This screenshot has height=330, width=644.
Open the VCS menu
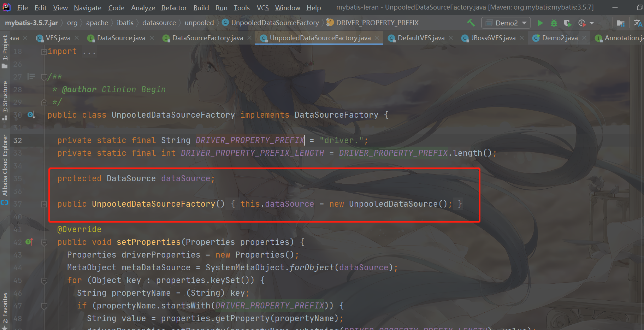pos(262,8)
